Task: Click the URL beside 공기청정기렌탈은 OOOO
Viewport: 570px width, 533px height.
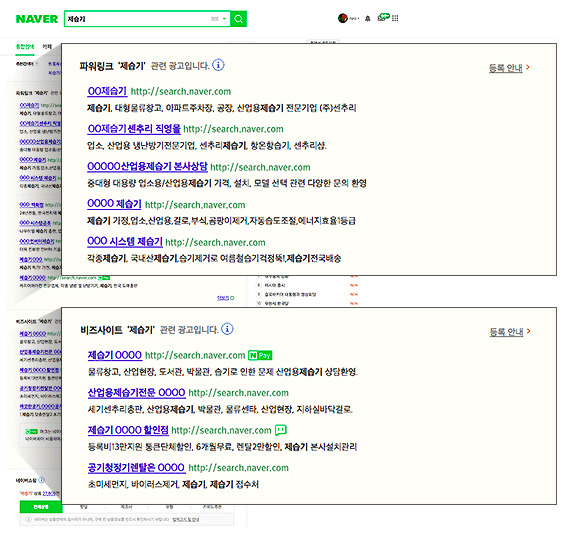Action: [238, 468]
